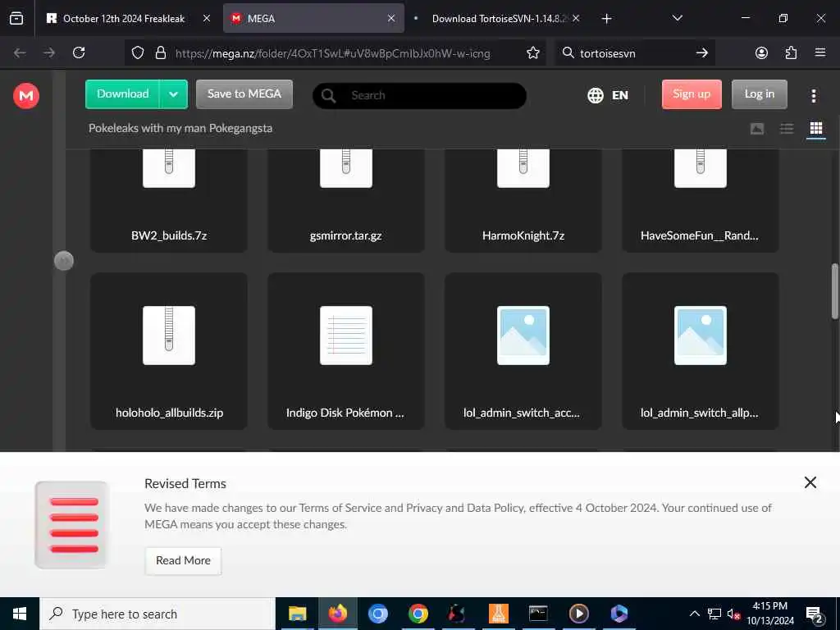Click holoholo_allbuilds.zip archive icon

[169, 336]
